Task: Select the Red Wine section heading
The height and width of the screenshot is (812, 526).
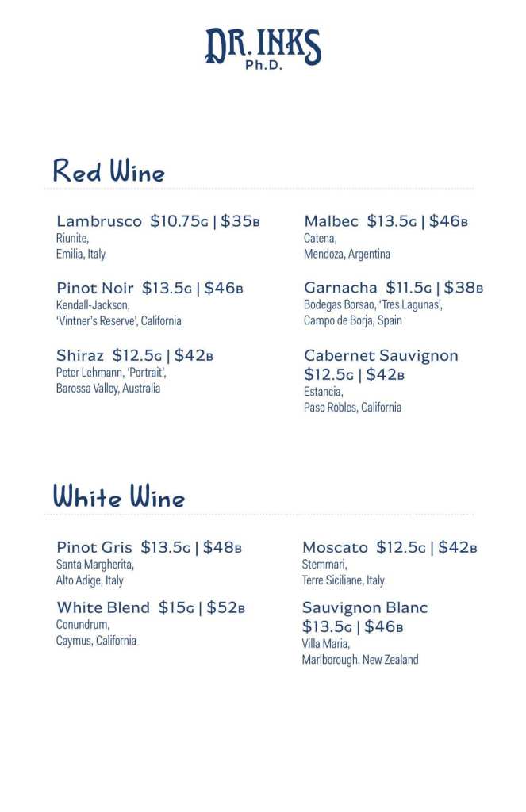Action: 109,171
